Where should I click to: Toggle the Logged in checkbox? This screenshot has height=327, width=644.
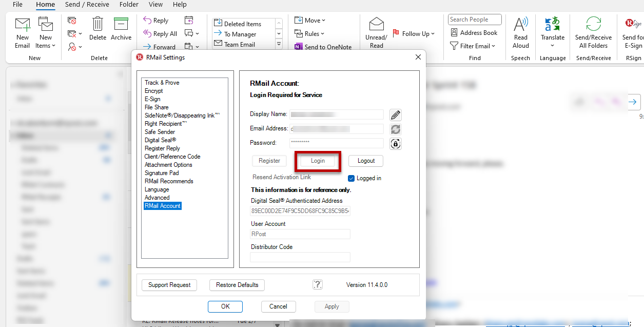[351, 178]
